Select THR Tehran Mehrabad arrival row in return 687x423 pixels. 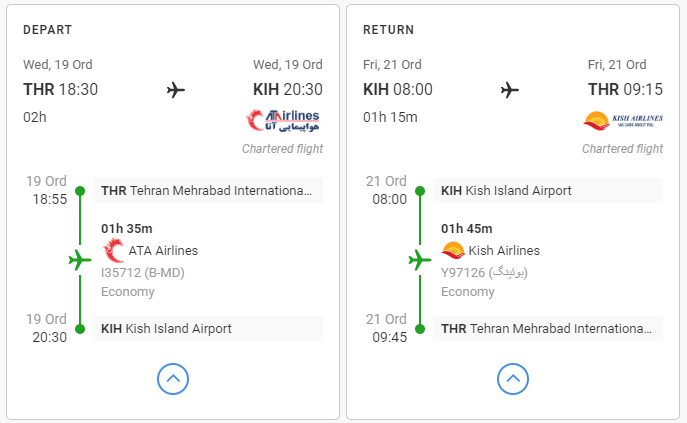tap(548, 328)
